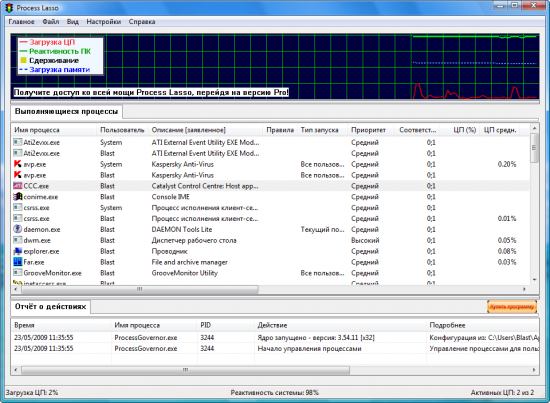Click the ATI icon next to CCC.exe

[x=18, y=186]
